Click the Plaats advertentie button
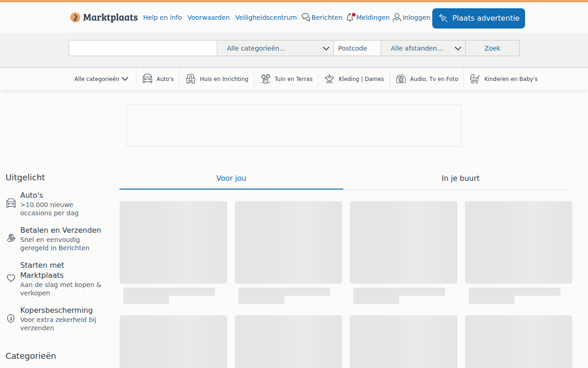This screenshot has height=368, width=588. pos(479,18)
